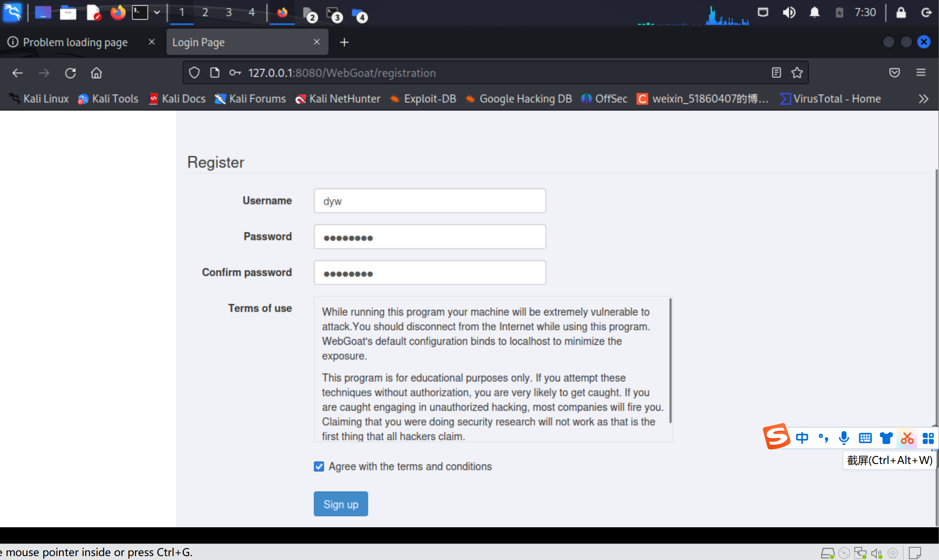Viewport: 939px width, 560px height.
Task: Switch to workspace 2
Action: pyautogui.click(x=205, y=13)
